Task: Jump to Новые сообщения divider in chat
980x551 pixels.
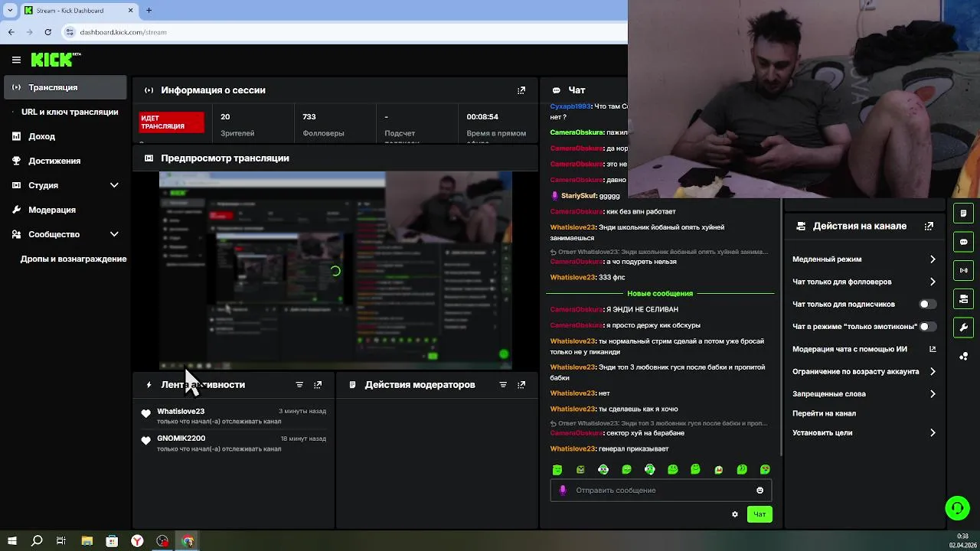Action: [660, 294]
